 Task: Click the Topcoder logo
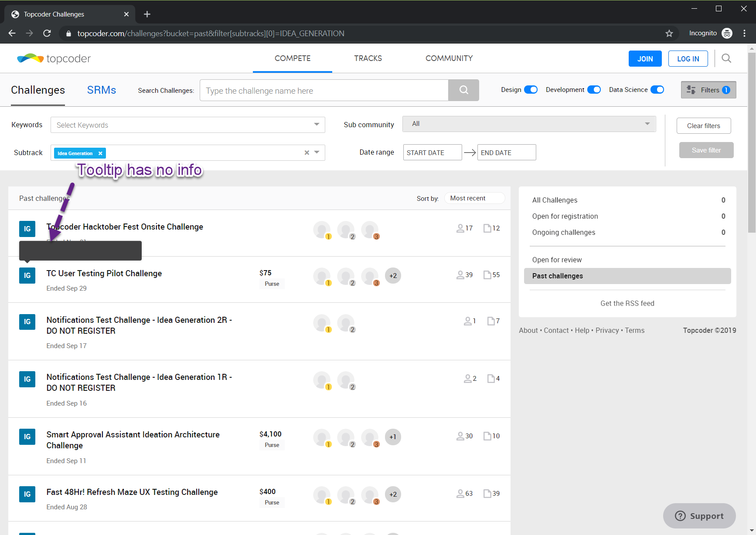click(54, 58)
